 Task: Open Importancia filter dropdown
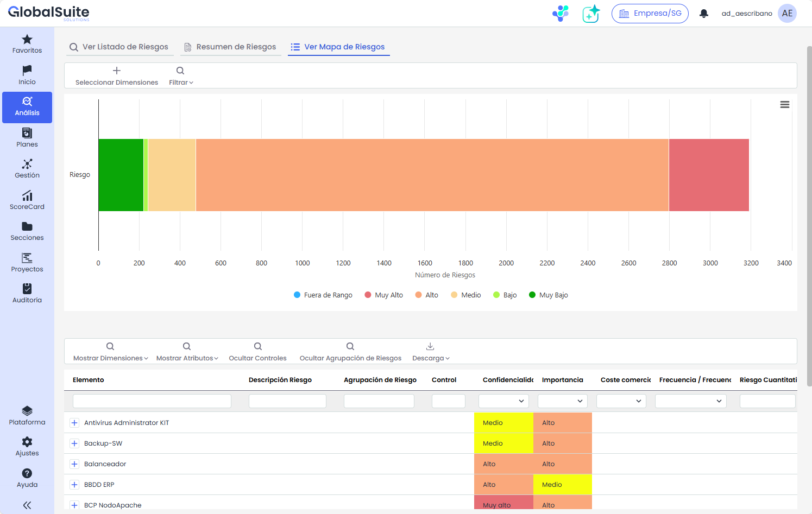[563, 401]
